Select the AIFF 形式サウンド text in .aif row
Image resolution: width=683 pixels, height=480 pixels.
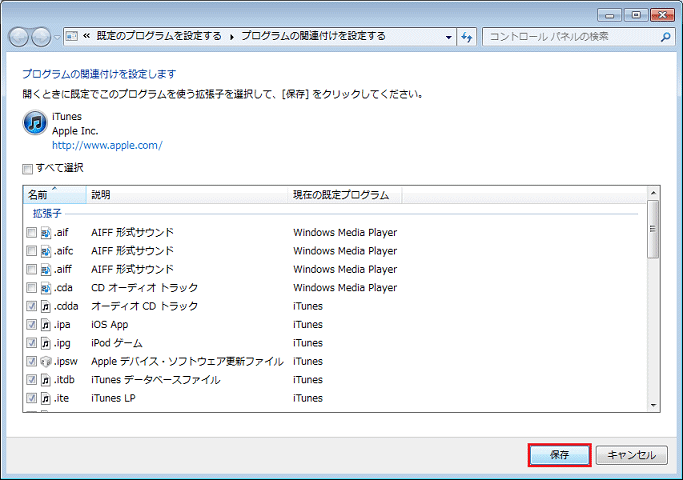[x=132, y=233]
